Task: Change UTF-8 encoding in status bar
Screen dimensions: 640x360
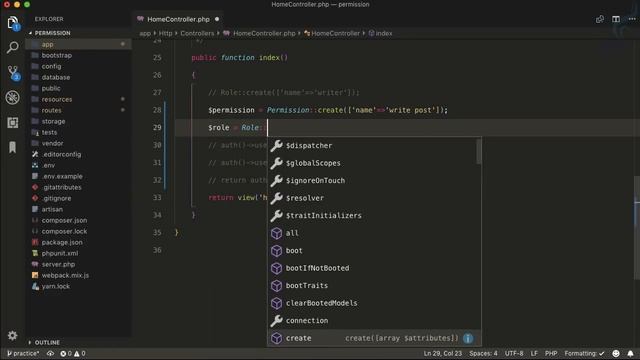Action: click(x=514, y=353)
